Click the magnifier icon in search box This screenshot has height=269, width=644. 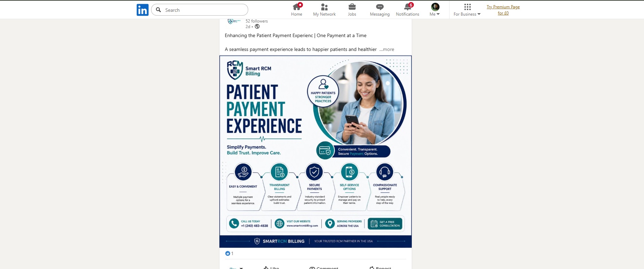click(x=158, y=10)
